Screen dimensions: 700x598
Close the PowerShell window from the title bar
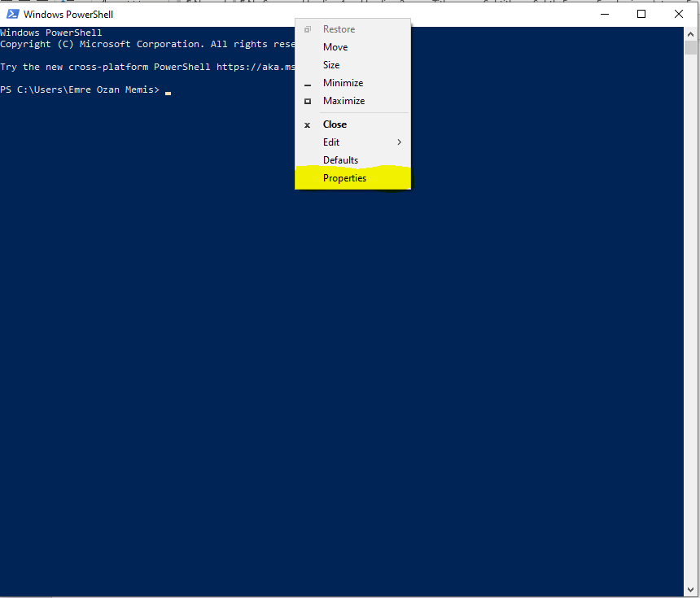tap(679, 15)
